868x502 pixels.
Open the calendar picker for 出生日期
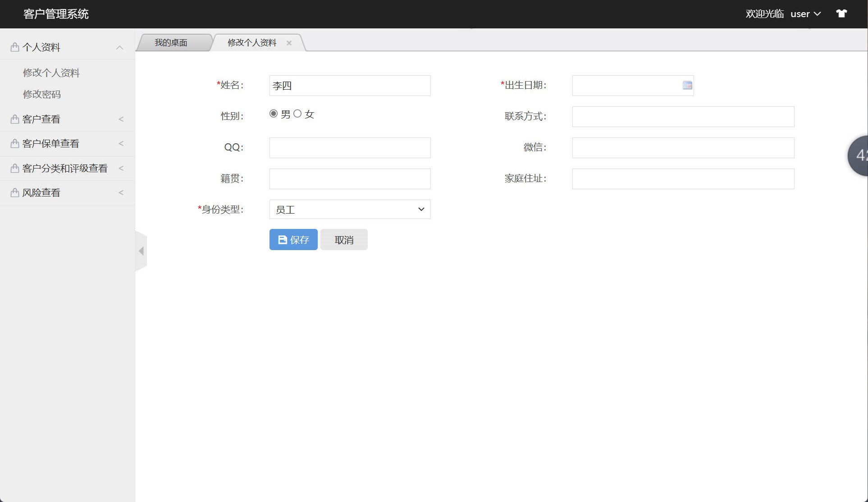click(x=686, y=85)
